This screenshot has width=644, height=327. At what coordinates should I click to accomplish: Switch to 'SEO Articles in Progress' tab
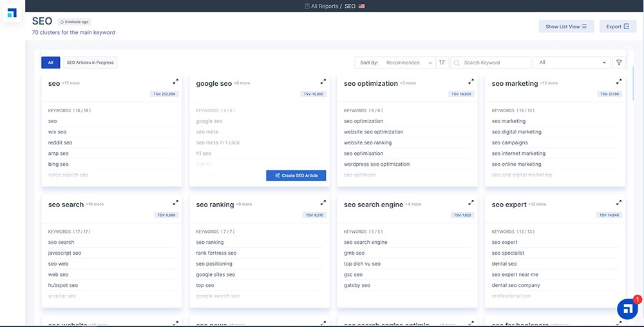(x=90, y=63)
